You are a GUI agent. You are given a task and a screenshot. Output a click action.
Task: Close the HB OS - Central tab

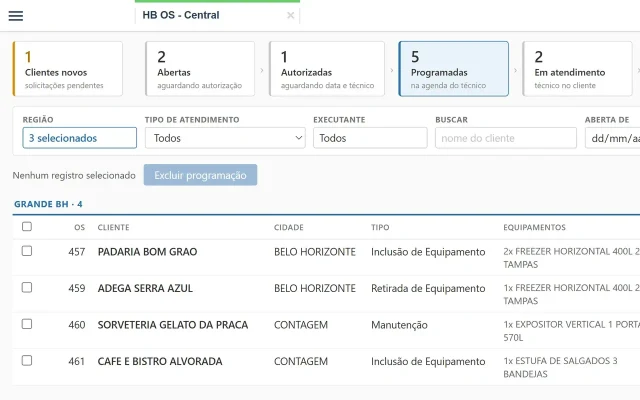(x=291, y=16)
